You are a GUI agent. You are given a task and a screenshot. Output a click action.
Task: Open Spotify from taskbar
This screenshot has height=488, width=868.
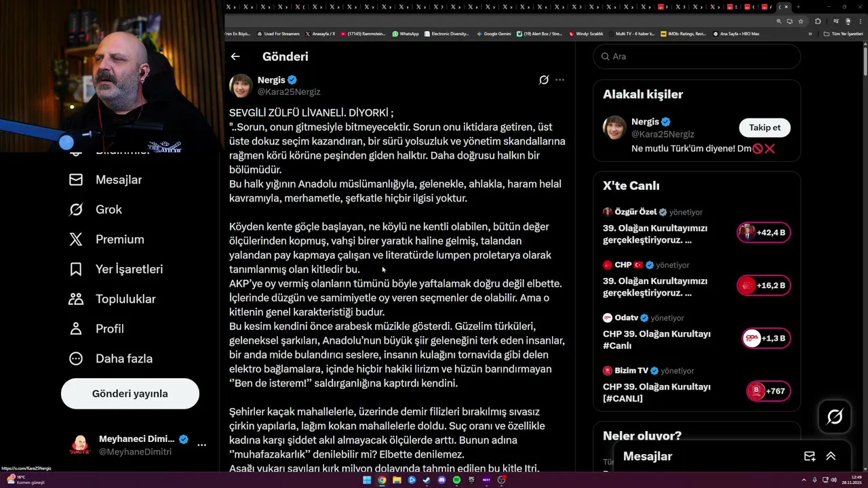click(x=456, y=480)
